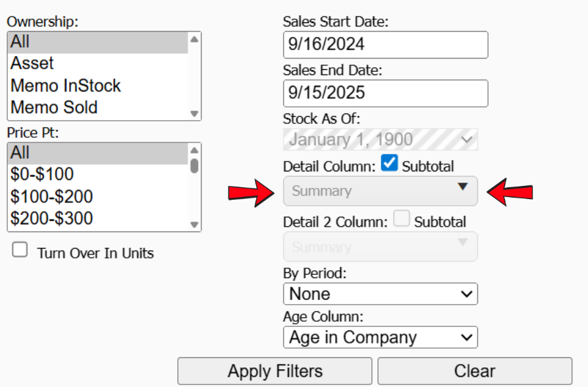588x387 pixels.
Task: Select Memo InStock ownership option
Action: pos(66,86)
